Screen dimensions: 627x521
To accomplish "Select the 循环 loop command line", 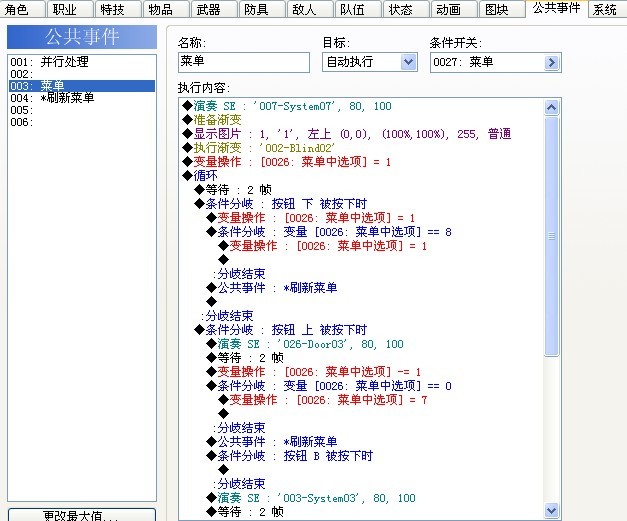I will coord(200,176).
